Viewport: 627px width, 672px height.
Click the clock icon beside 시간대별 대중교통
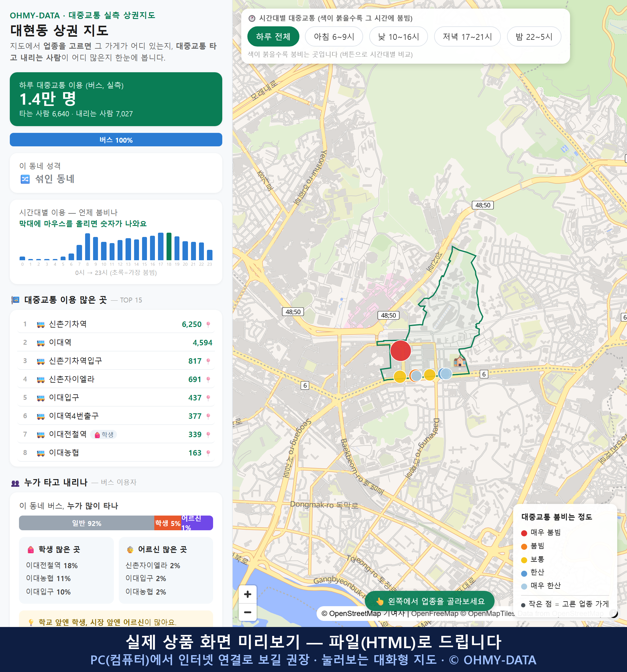pos(252,18)
